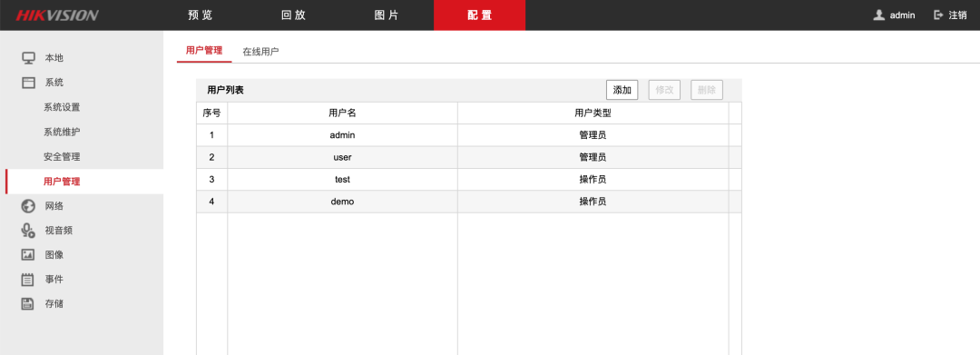Click the monitor icon beside 本地
Viewport: 980px width, 355px height.
coord(28,58)
